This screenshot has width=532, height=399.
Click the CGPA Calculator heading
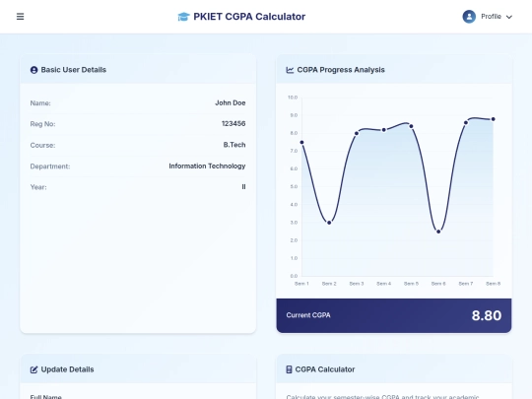coord(325,369)
